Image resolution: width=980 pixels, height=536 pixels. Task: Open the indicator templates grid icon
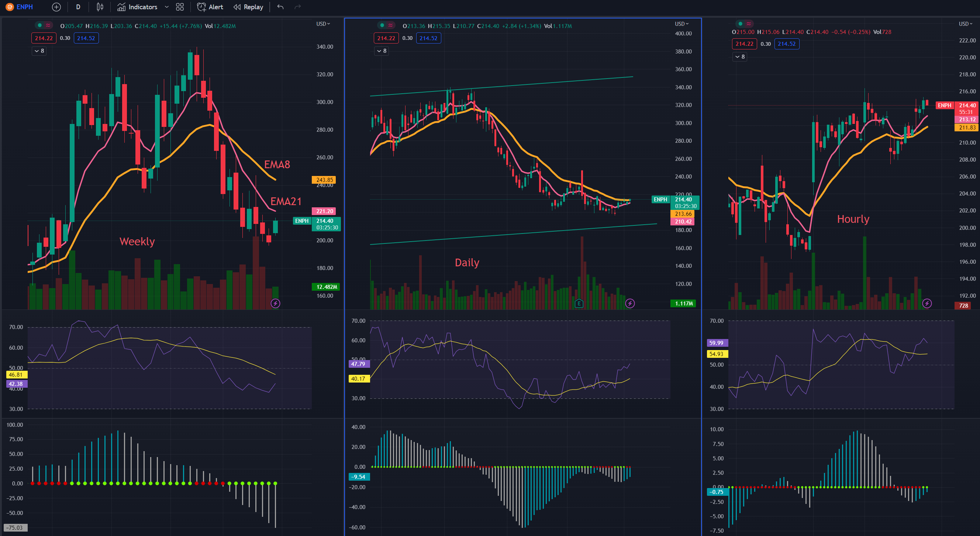(x=180, y=7)
